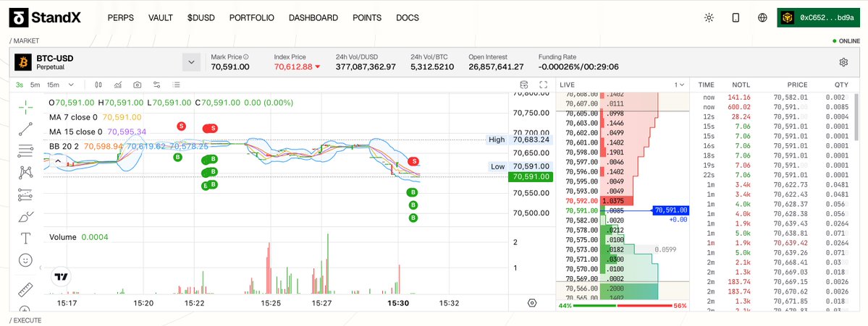Screen dimensions: 868x326
Task: Open the timeframe interval dropdown chevron
Action: pyautogui.click(x=70, y=85)
